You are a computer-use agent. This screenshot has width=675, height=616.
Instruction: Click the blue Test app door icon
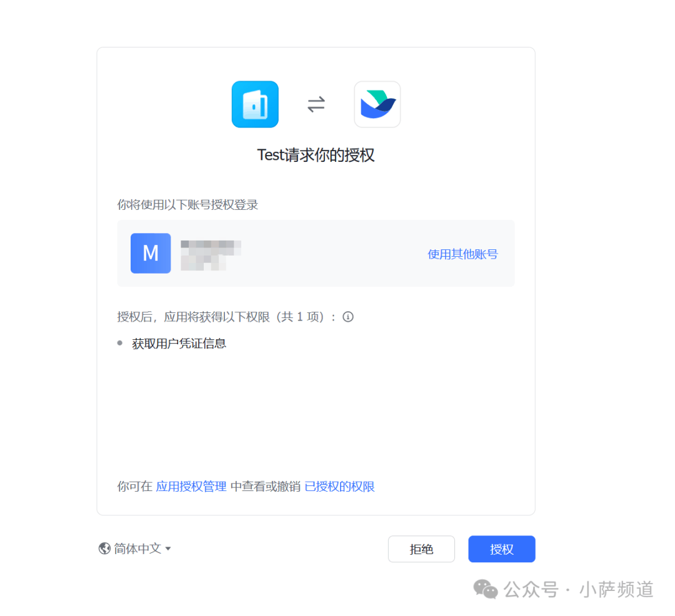point(255,104)
